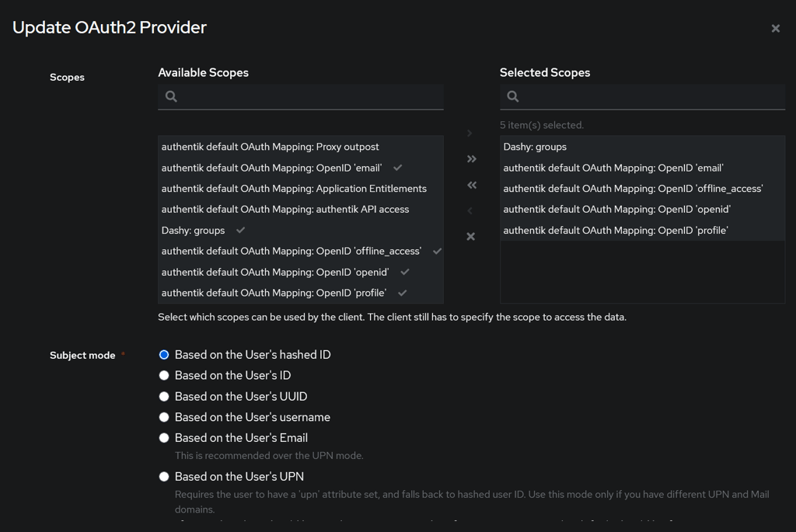Click the remove selected single left arrow
The width and height of the screenshot is (796, 532).
tap(470, 210)
